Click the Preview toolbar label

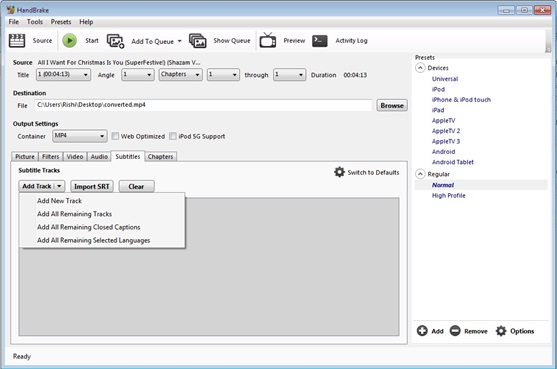coord(294,40)
